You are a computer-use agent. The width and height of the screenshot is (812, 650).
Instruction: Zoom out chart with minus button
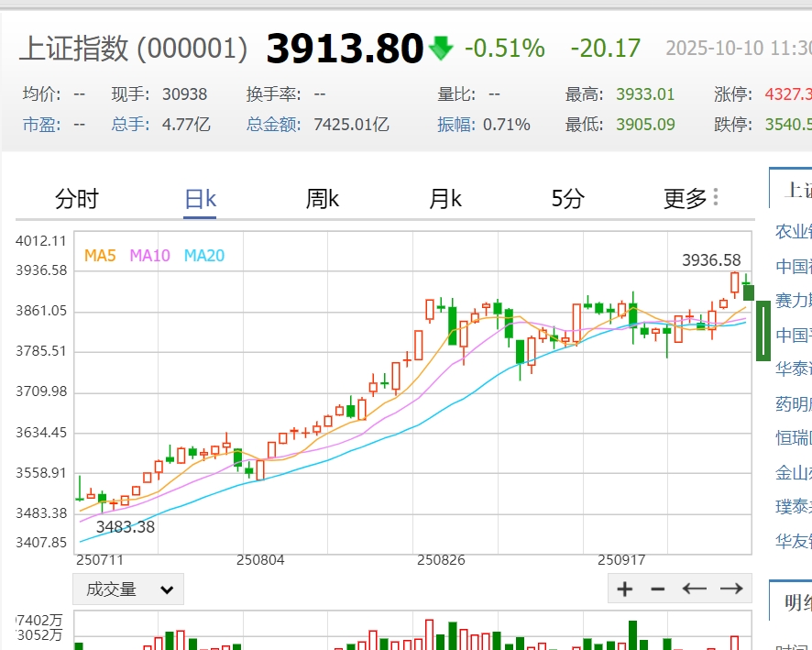point(658,589)
